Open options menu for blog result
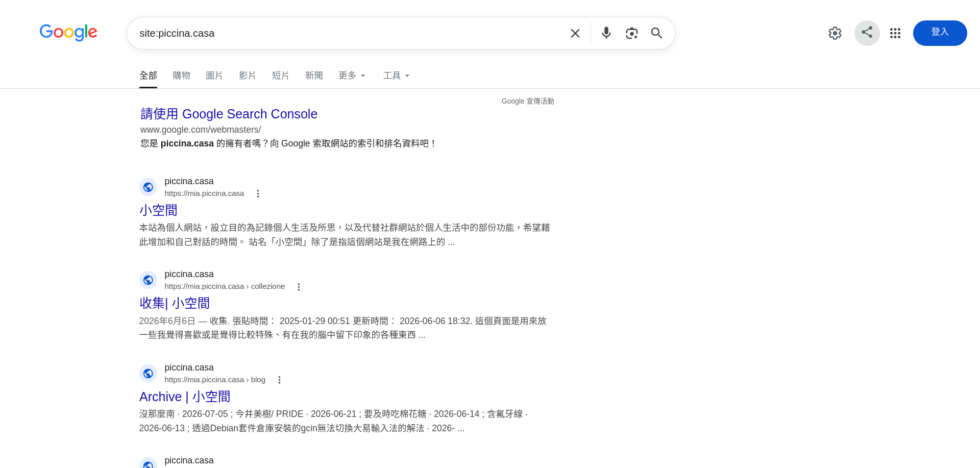Image resolution: width=980 pixels, height=468 pixels. click(279, 380)
